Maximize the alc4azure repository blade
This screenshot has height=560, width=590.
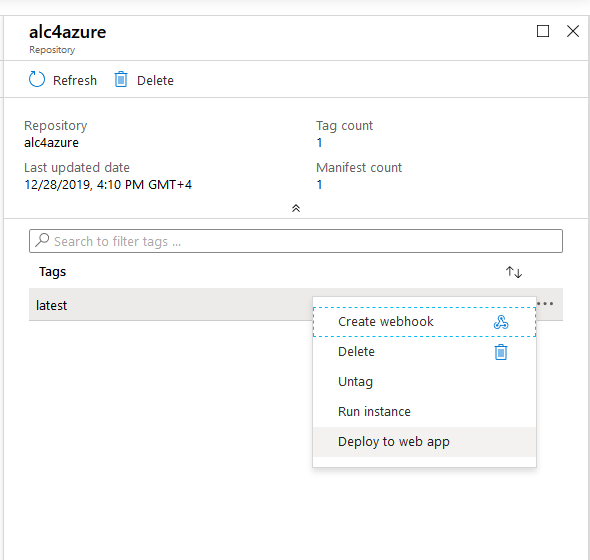(543, 31)
